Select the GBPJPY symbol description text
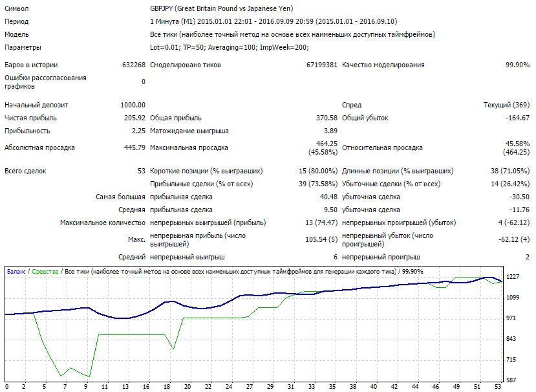This screenshot has height=392, width=536. 222,8
